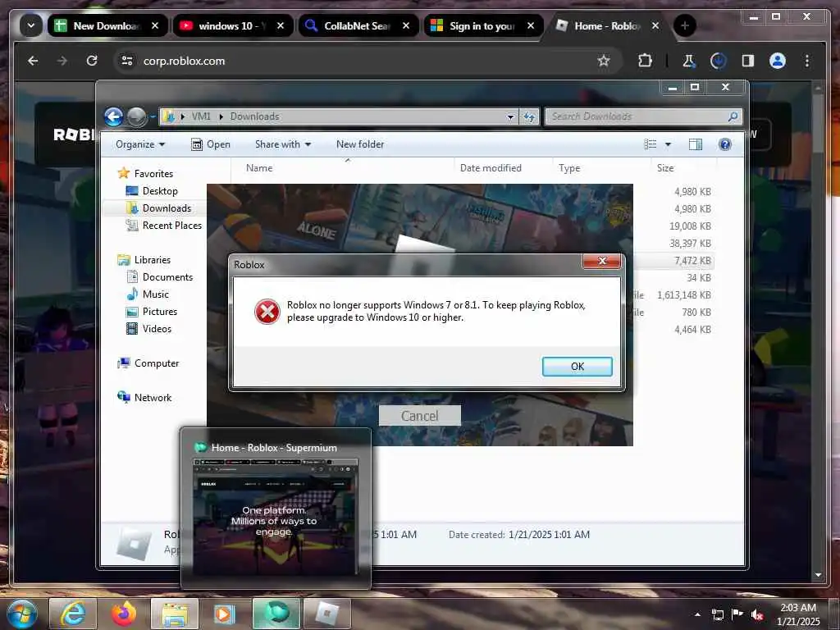Viewport: 840px width, 630px height.
Task: Open the Share with menu
Action: click(283, 144)
